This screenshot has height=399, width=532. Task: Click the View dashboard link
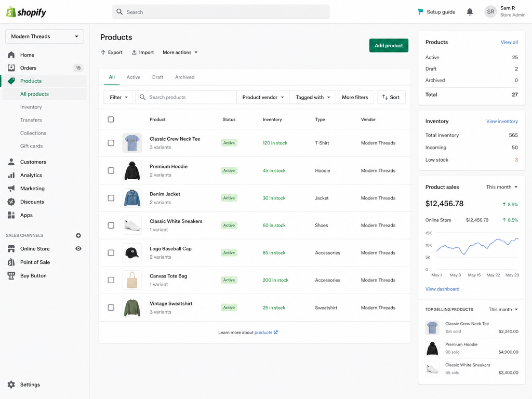pyautogui.click(x=442, y=289)
